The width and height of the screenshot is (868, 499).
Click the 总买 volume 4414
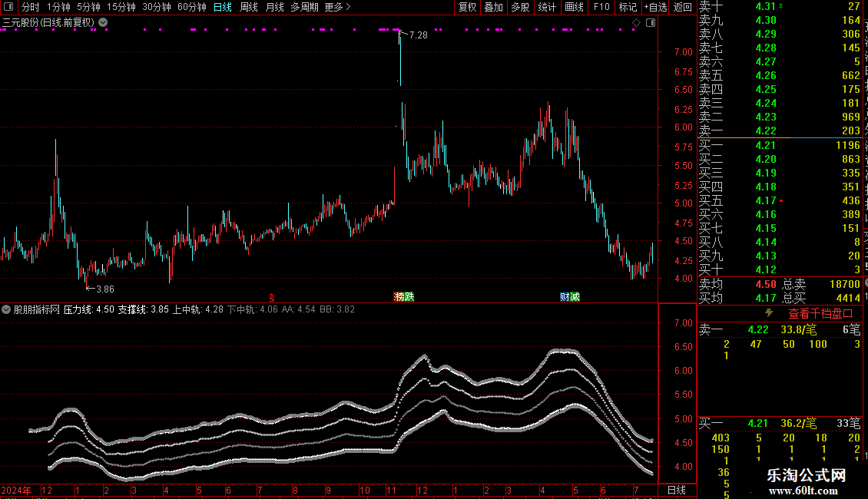[x=848, y=298]
